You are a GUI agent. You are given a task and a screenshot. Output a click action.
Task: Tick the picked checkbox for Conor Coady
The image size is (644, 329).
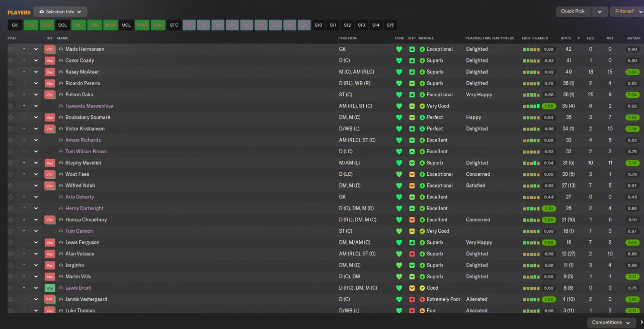click(11, 60)
